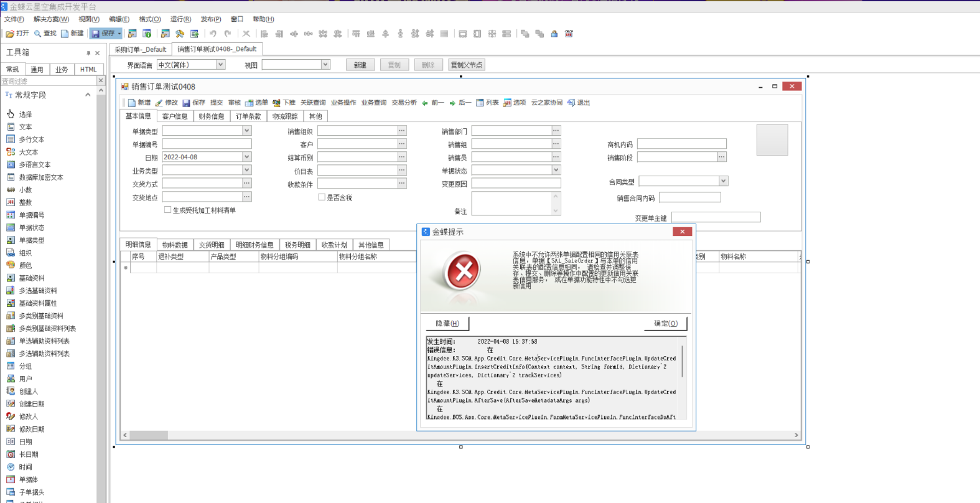Expand the 业务类型 dropdown
The width and height of the screenshot is (980, 503).
tap(247, 170)
